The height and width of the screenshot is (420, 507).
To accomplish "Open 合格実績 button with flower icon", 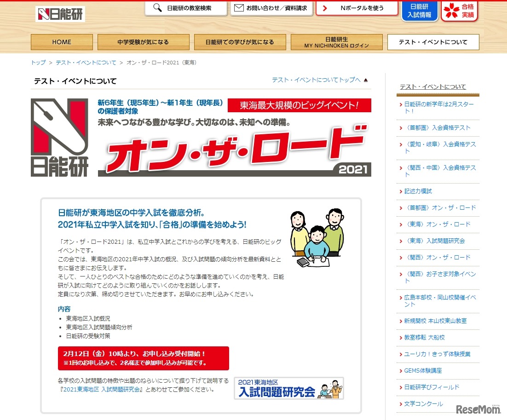I will click(459, 11).
